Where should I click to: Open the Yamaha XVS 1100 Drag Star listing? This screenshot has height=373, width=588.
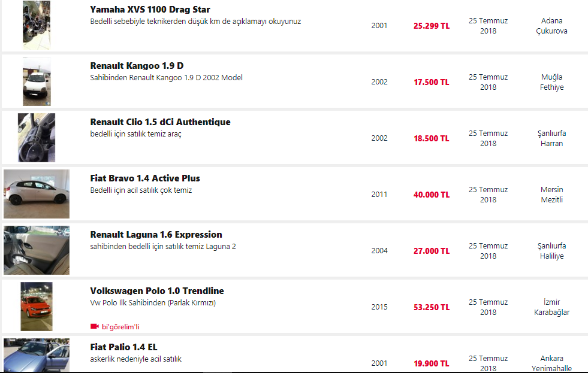pos(150,10)
